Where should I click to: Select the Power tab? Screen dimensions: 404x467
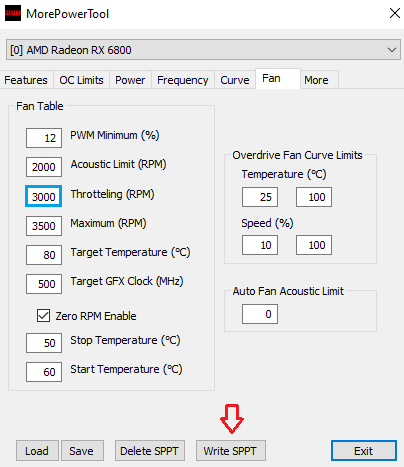[130, 80]
